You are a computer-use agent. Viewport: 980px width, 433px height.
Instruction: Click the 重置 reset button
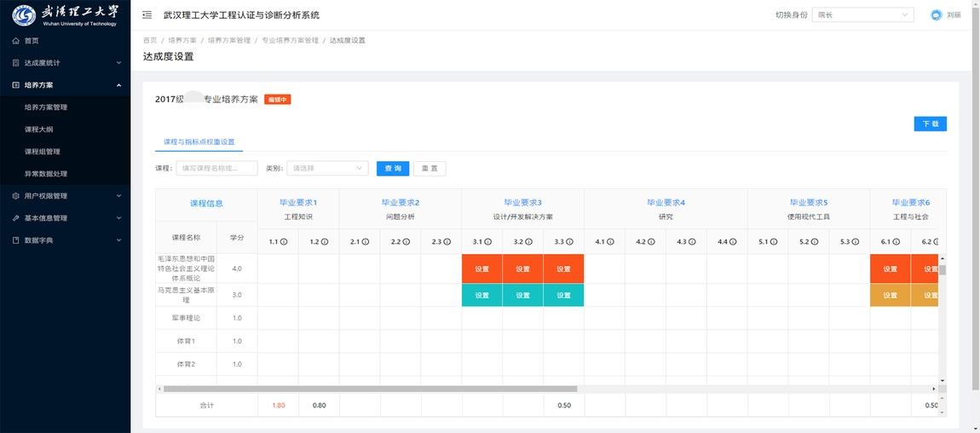429,169
